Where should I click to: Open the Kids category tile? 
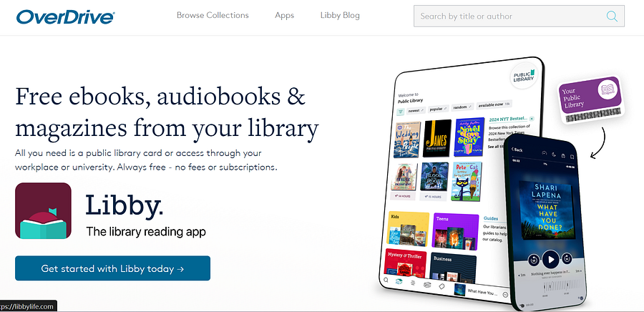tap(409, 229)
